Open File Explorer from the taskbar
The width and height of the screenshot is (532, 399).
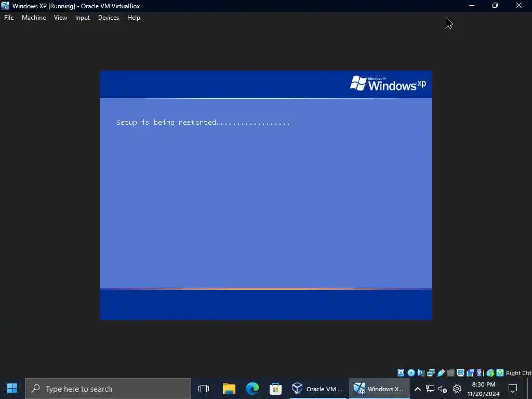[x=229, y=389]
